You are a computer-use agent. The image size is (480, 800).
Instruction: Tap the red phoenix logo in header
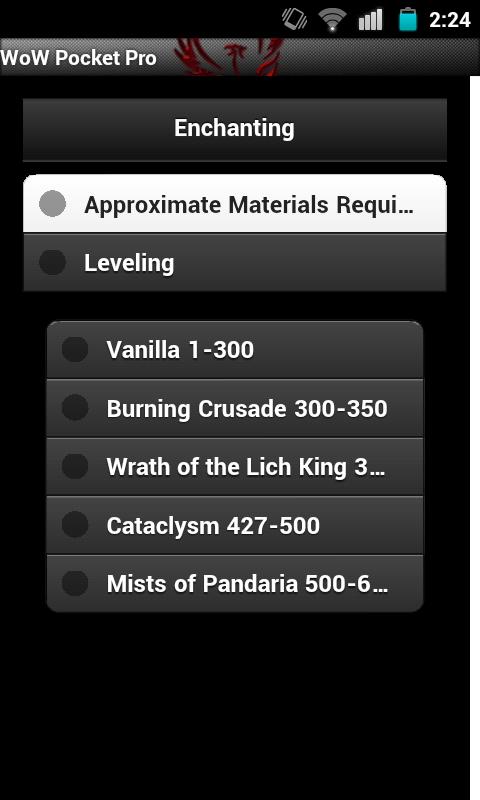coord(228,57)
